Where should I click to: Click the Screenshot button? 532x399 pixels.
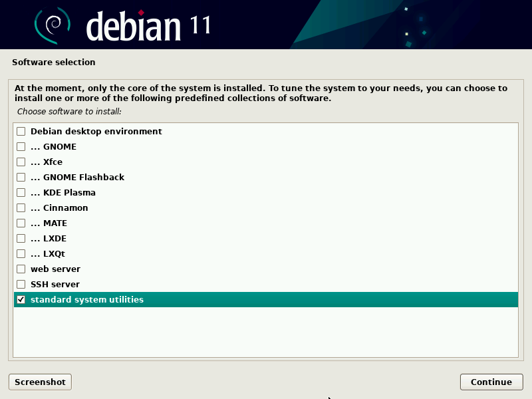(x=40, y=382)
